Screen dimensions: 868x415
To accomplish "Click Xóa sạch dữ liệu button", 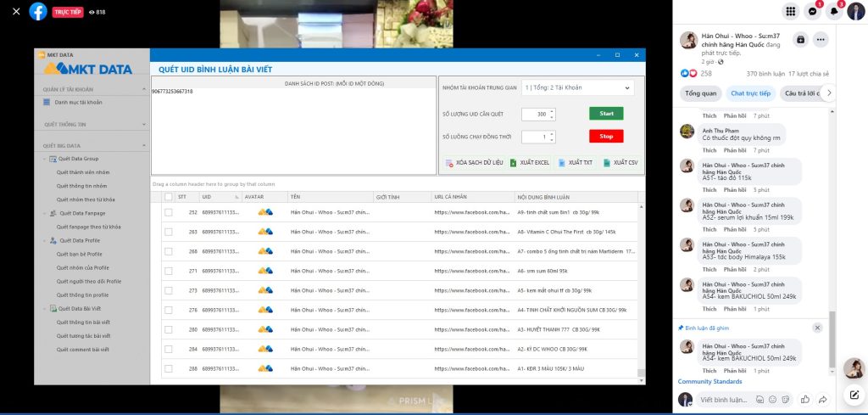I will [x=475, y=162].
